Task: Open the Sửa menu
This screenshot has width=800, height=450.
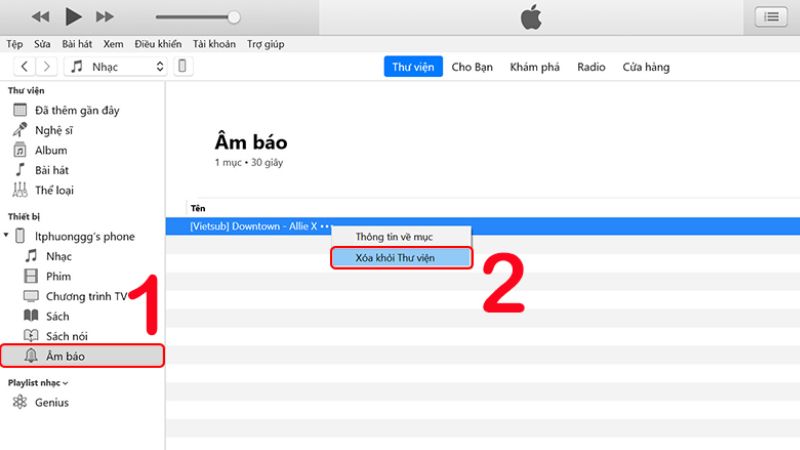Action: pos(42,44)
